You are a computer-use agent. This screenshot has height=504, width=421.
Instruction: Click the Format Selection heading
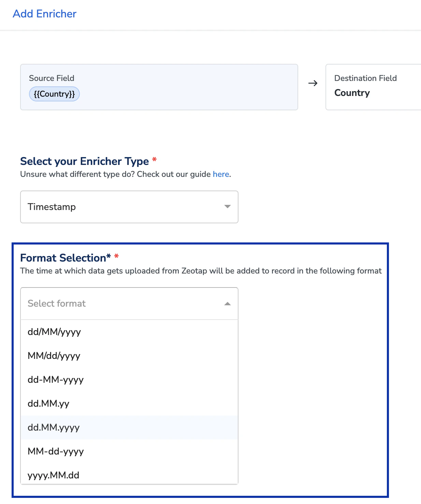coord(66,258)
